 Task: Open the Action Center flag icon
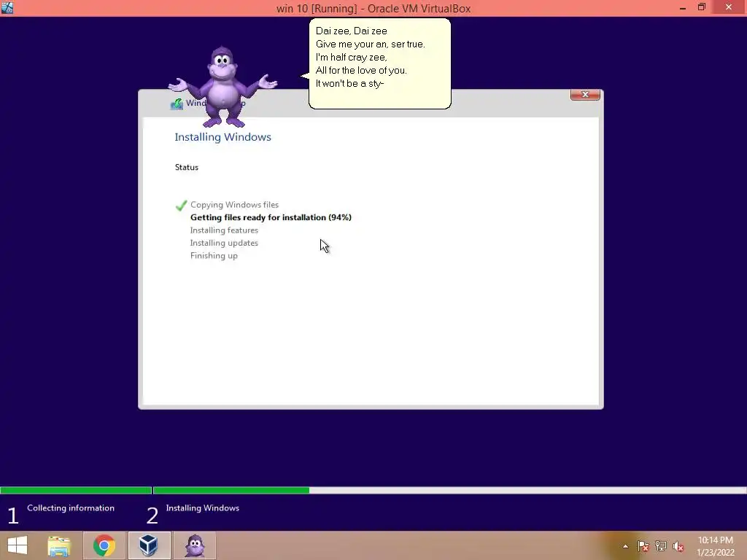[643, 546]
